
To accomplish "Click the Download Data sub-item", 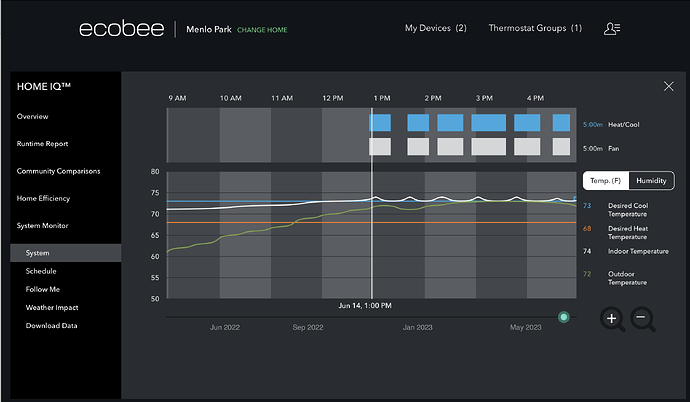I will 51,326.
